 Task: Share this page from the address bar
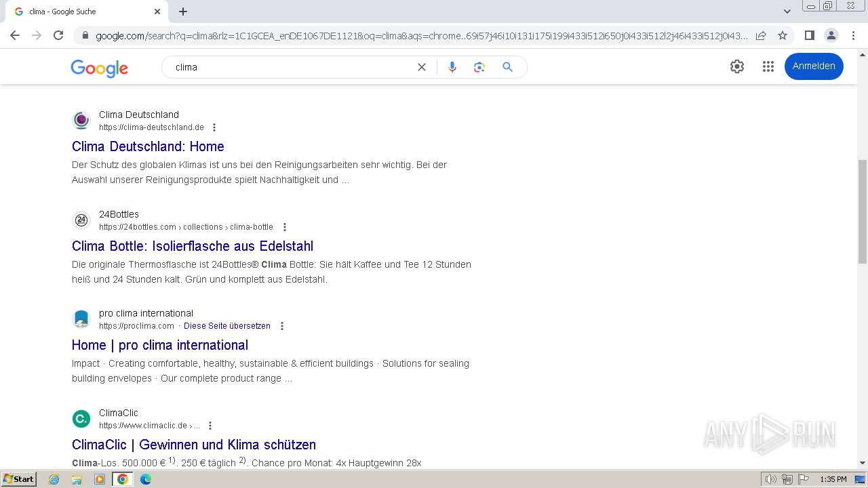[x=761, y=35]
